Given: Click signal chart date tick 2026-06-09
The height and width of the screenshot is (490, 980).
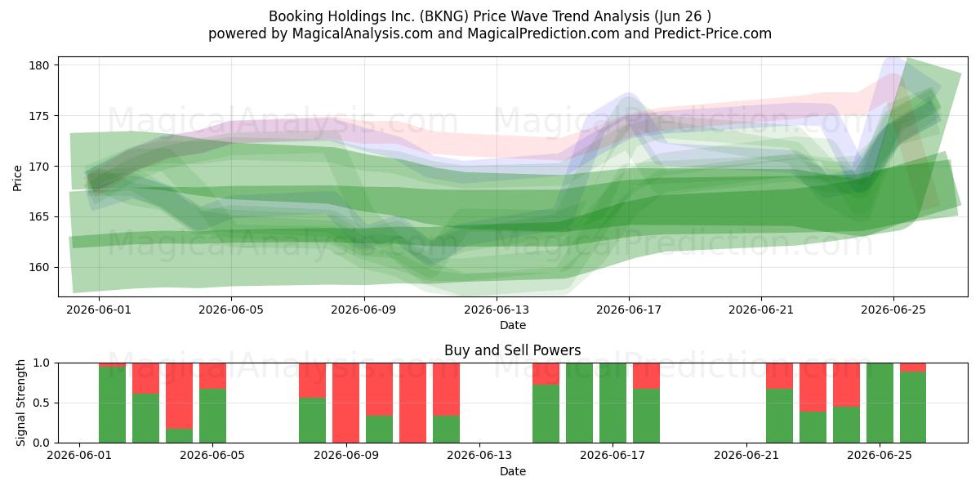Looking at the screenshot, I should tap(346, 457).
